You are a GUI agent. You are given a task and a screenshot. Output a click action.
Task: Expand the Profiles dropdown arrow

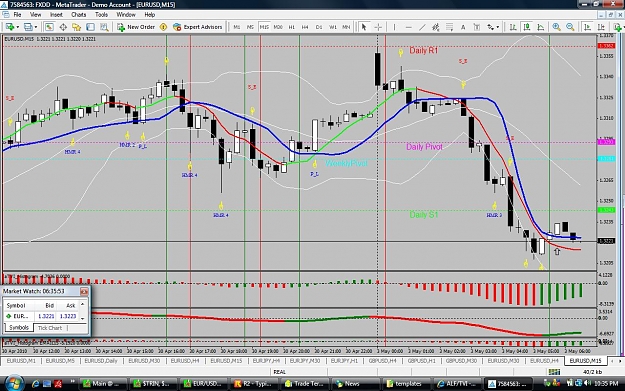pos(35,27)
